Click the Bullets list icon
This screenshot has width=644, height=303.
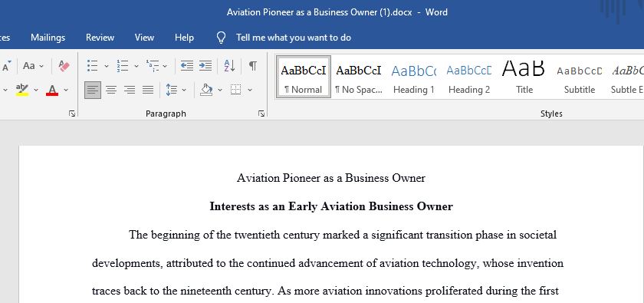93,66
